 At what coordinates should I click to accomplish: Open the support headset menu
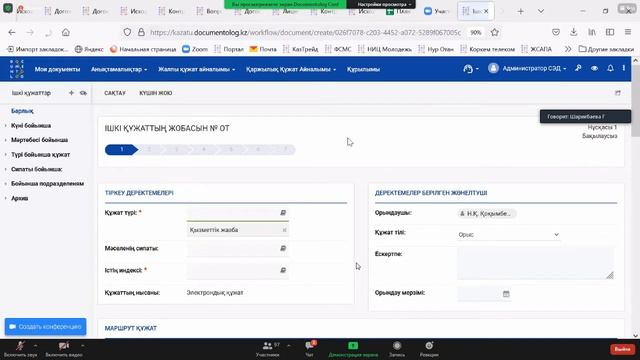471,69
